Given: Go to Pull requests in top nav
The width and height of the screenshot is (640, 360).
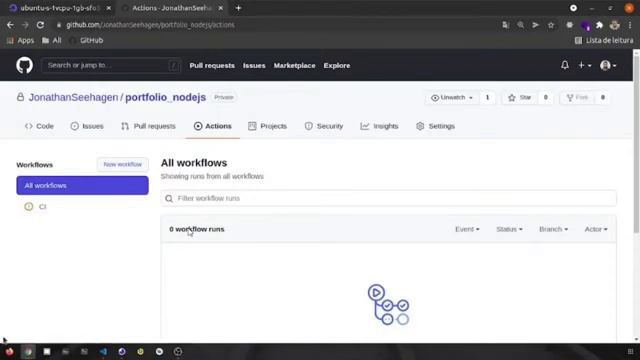Looking at the screenshot, I should (x=212, y=65).
